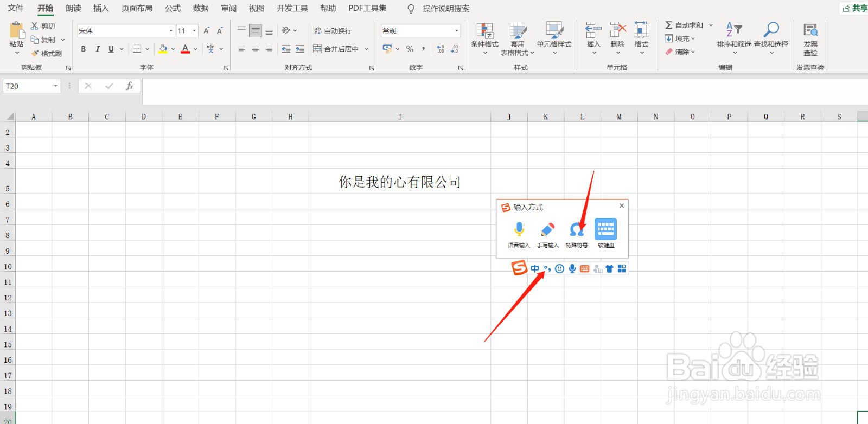The width and height of the screenshot is (868, 424).
Task: Open 格式 cell format menu
Action: point(641,38)
